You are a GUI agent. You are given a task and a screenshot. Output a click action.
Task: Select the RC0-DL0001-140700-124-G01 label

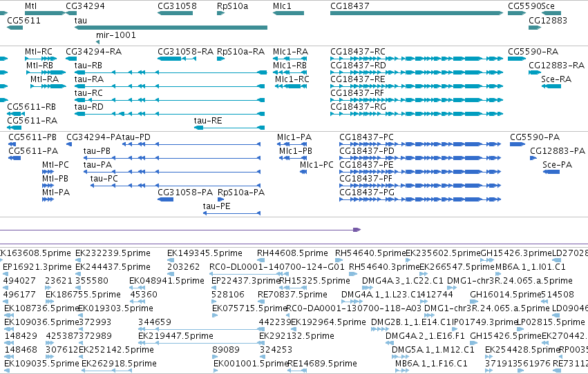tap(277, 267)
